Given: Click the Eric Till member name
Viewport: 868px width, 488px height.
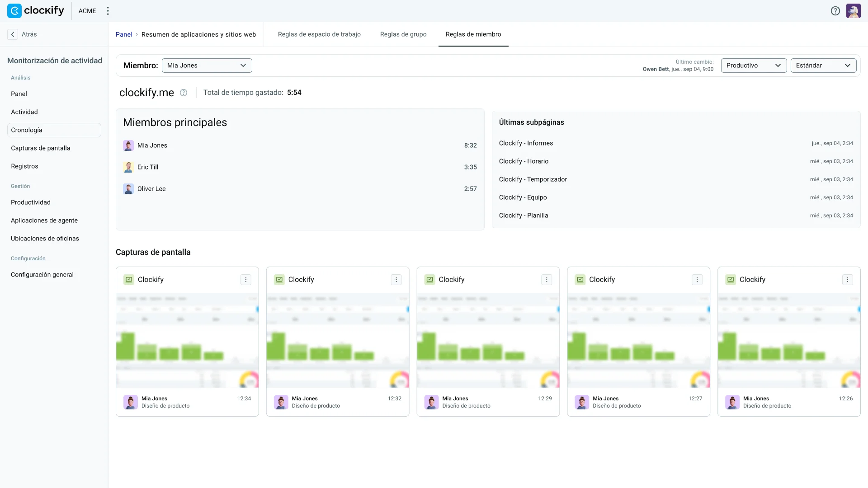Looking at the screenshot, I should click(148, 167).
